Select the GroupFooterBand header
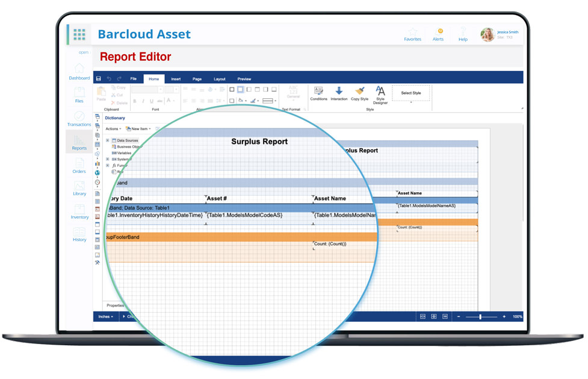The width and height of the screenshot is (588, 379). coord(240,237)
